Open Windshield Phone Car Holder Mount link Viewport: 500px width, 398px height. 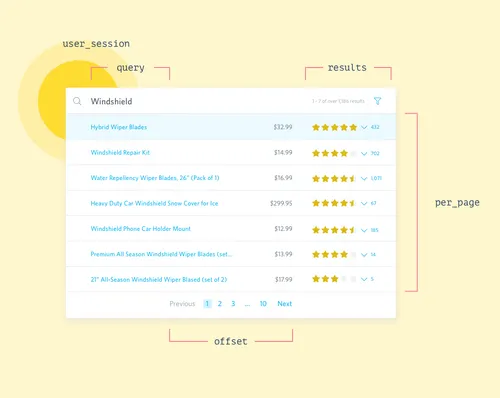[x=140, y=229]
